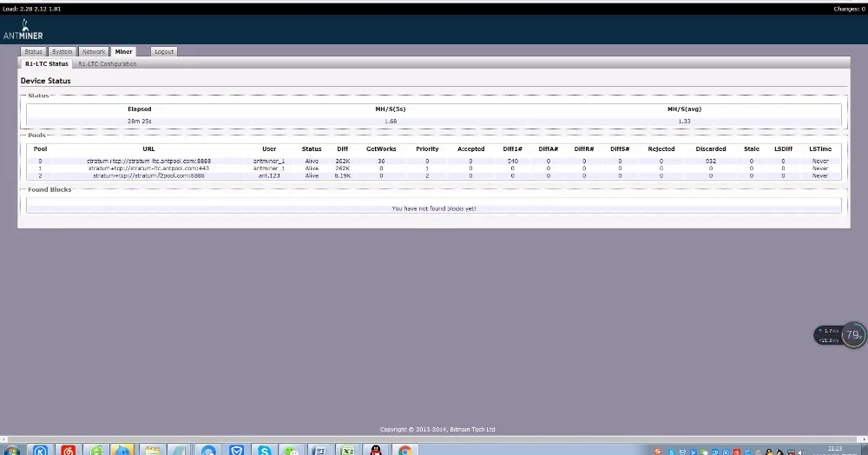868x455 pixels.
Task: Open Skype from the taskbar
Action: pos(265,450)
